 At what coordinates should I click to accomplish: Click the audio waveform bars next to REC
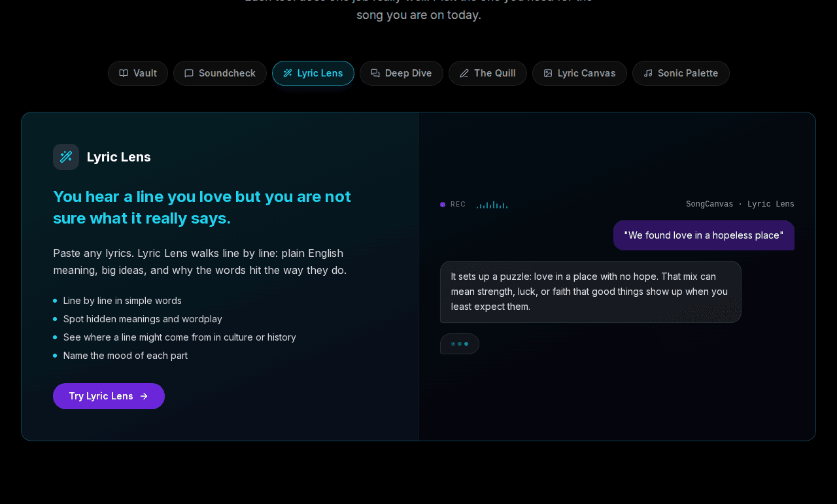pyautogui.click(x=492, y=205)
